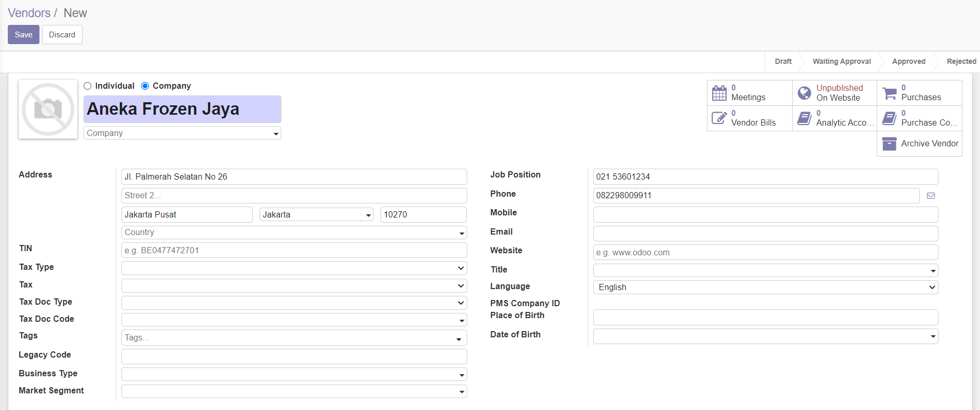Click the Email input field

point(766,234)
